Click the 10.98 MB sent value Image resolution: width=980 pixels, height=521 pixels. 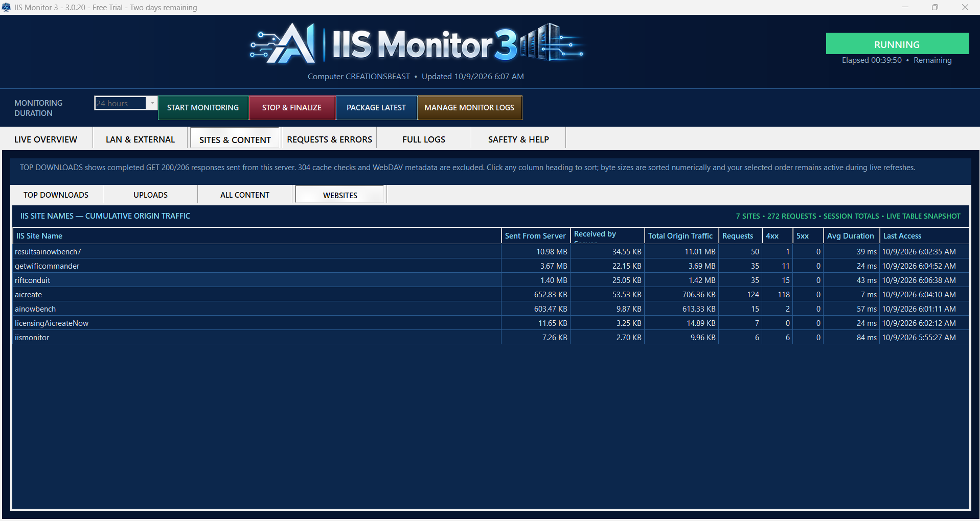coord(536,252)
